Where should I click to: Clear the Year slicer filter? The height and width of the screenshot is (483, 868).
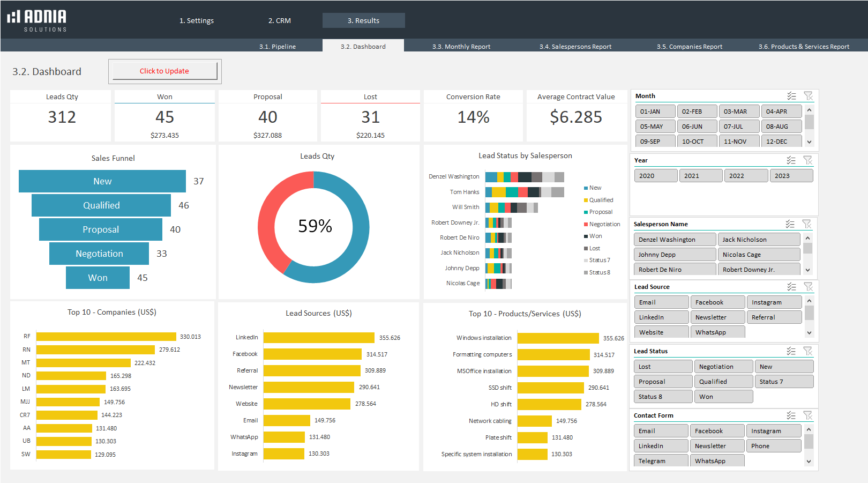click(x=807, y=160)
